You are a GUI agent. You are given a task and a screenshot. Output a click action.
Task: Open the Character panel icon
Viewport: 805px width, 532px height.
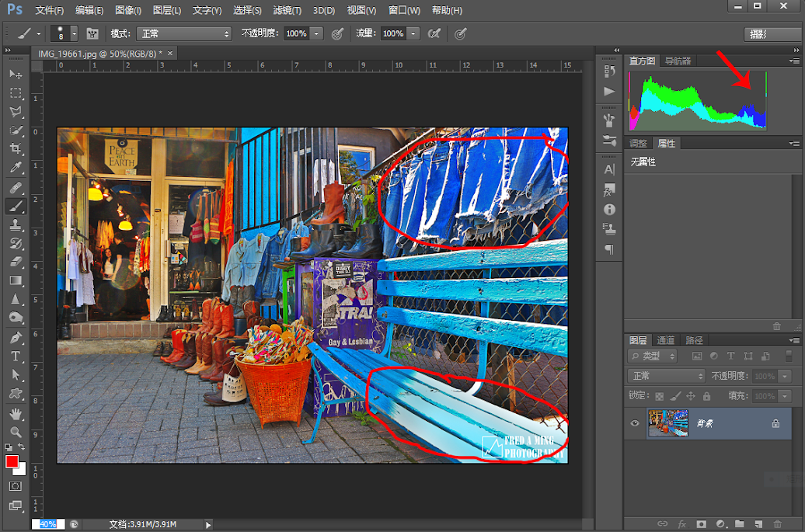tap(609, 170)
